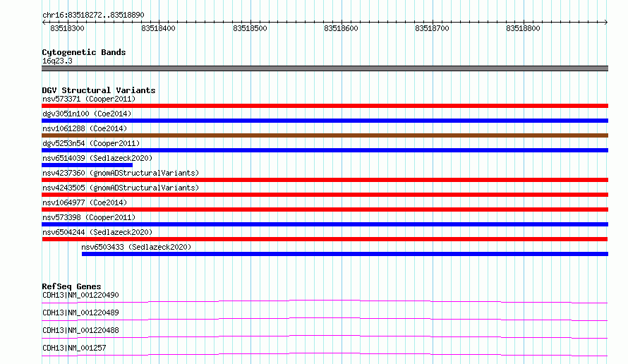
Task: Select the CDH13|NM_001257 transcript label
Action: tap(74, 348)
